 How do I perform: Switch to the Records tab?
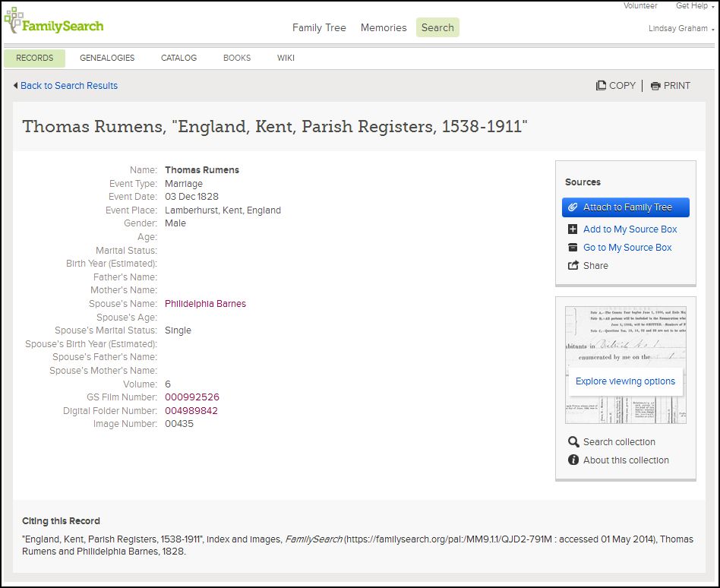(x=34, y=58)
